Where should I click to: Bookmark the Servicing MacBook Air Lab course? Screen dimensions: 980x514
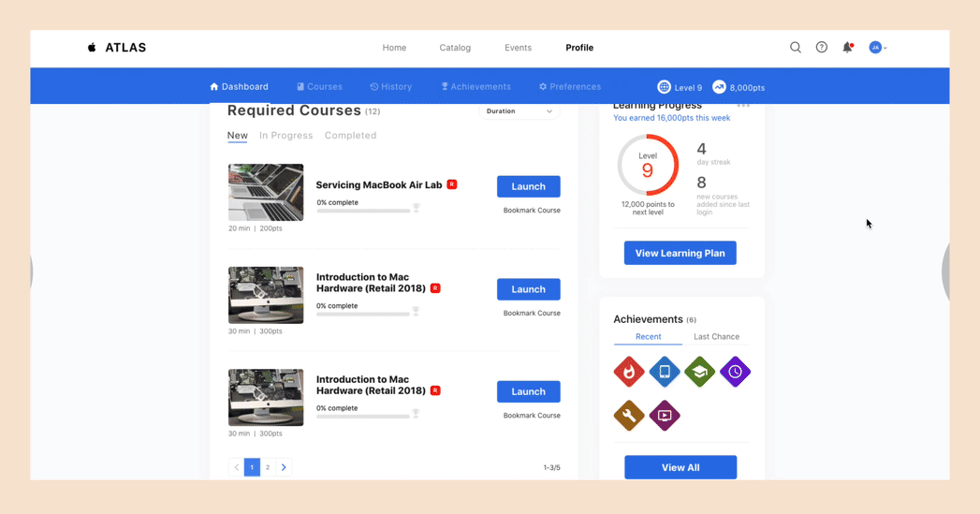[532, 211]
